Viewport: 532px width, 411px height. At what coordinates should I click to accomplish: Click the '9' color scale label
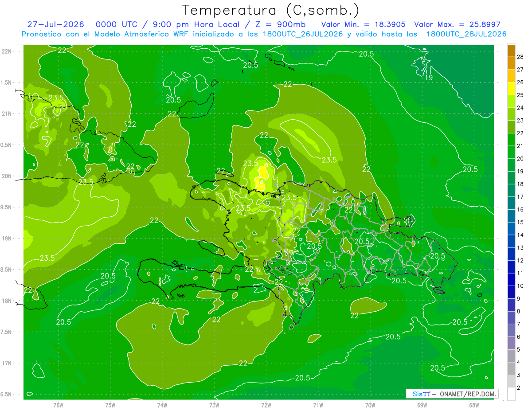pos(519,299)
